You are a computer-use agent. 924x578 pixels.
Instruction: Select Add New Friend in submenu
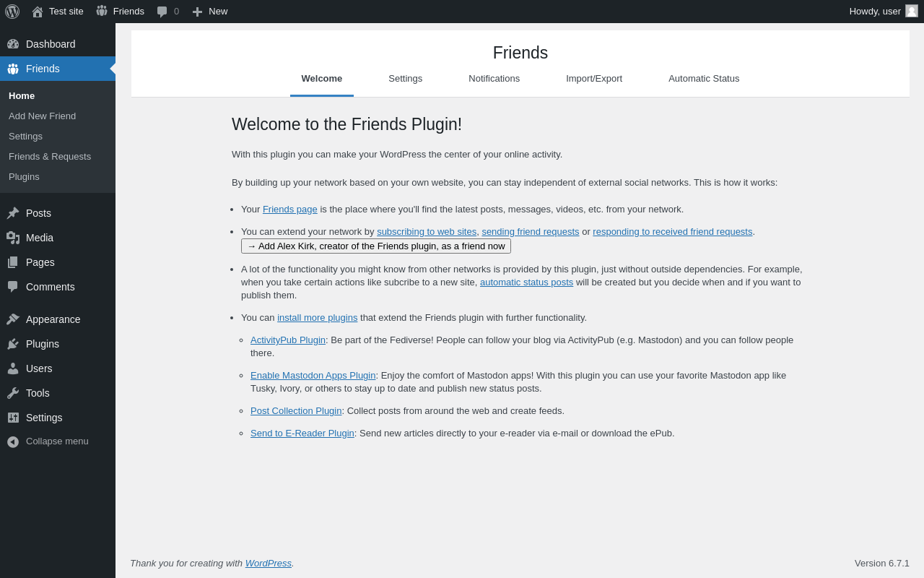pos(42,116)
